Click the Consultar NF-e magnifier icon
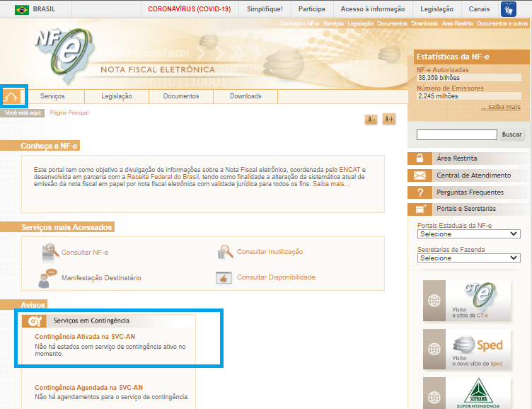The width and height of the screenshot is (532, 409). (x=50, y=253)
